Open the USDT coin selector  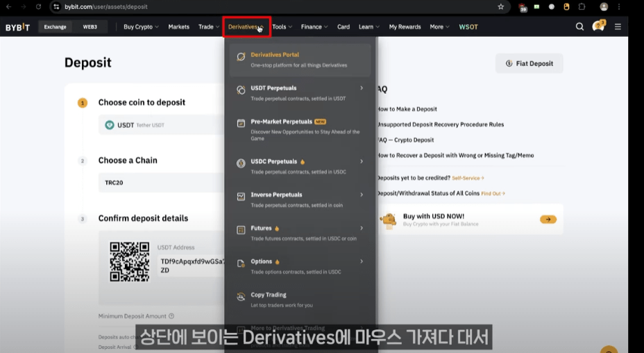[x=162, y=125]
